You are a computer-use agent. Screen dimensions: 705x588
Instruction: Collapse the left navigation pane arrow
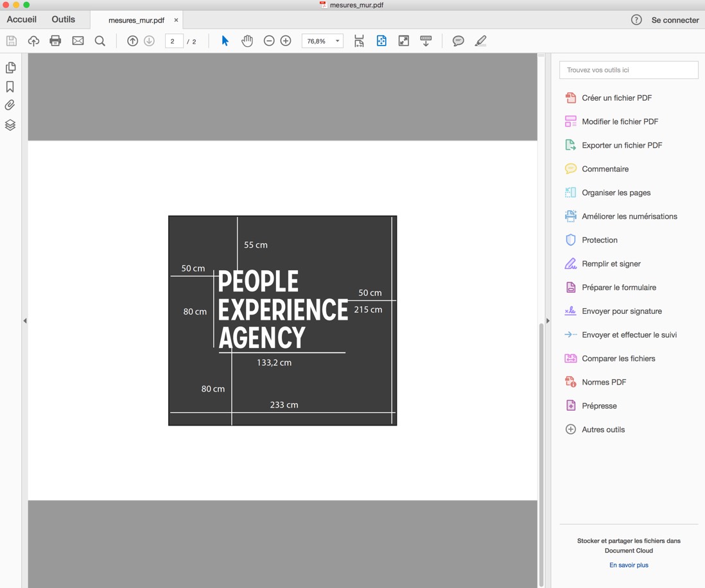[x=25, y=320]
